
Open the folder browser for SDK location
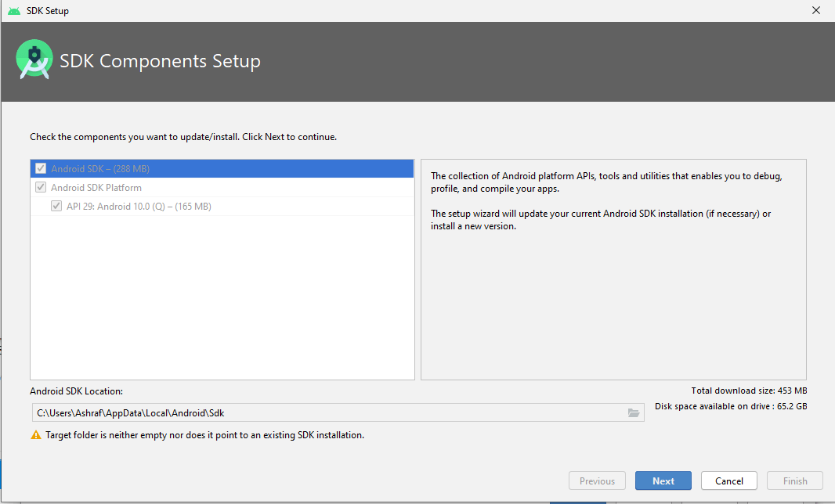point(634,413)
